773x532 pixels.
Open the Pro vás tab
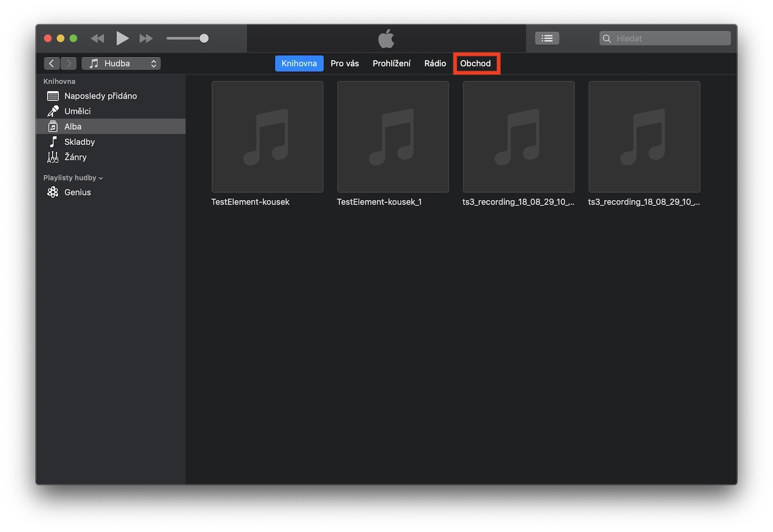tap(345, 63)
